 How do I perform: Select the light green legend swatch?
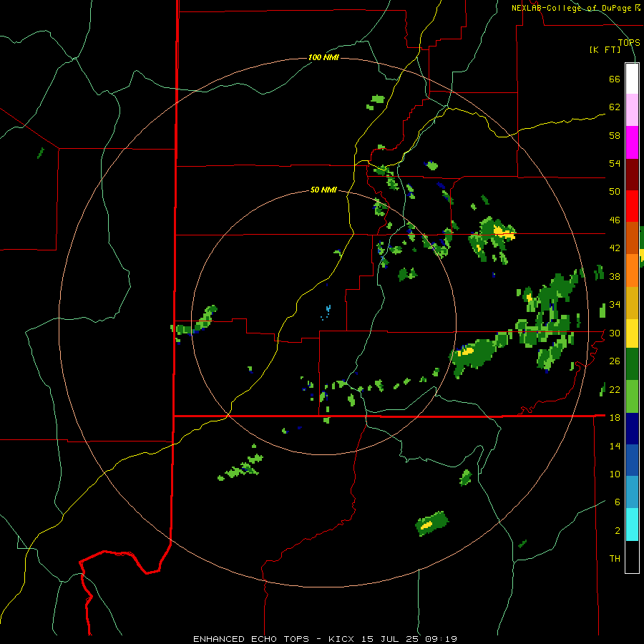(632, 396)
